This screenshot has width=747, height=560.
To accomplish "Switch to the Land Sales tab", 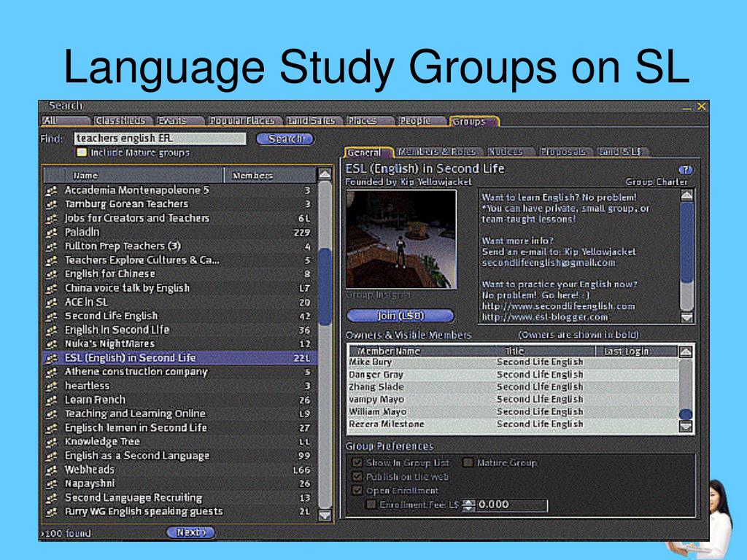I will [x=314, y=121].
